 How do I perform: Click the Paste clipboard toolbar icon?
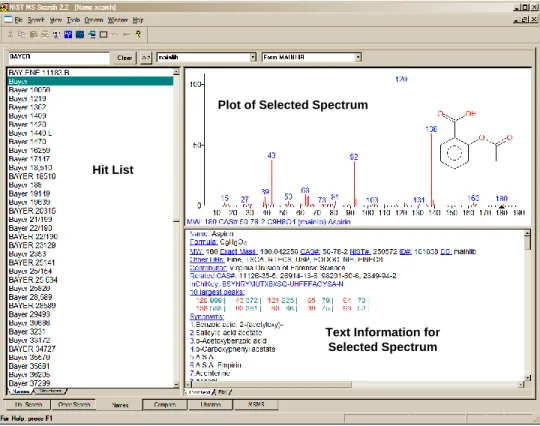click(33, 34)
